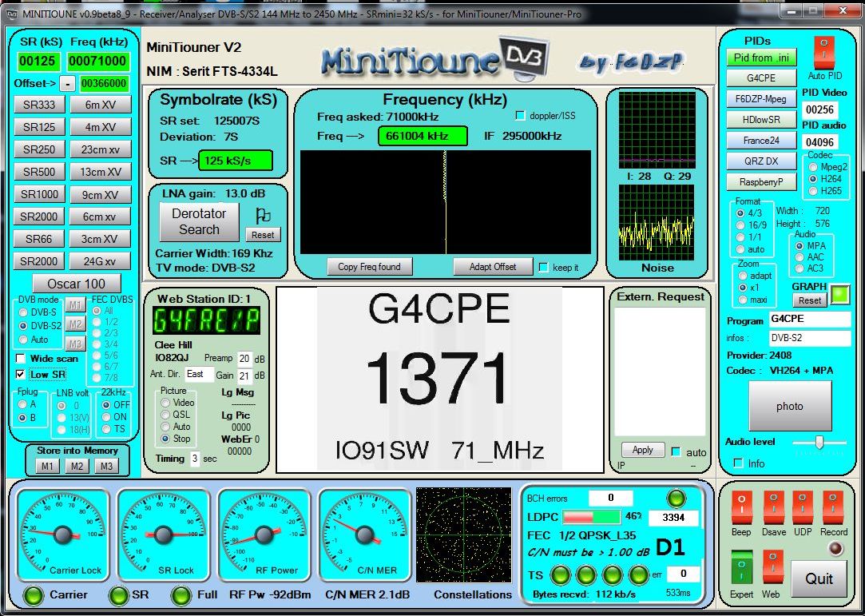Image resolution: width=865 pixels, height=616 pixels.
Task: Click the offset minus sign button
Action: point(67,83)
